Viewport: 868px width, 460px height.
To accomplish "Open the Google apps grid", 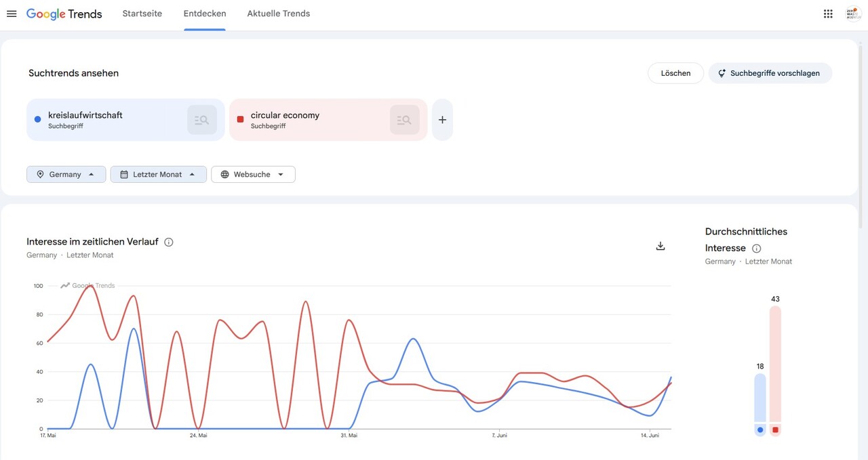I will pyautogui.click(x=828, y=14).
